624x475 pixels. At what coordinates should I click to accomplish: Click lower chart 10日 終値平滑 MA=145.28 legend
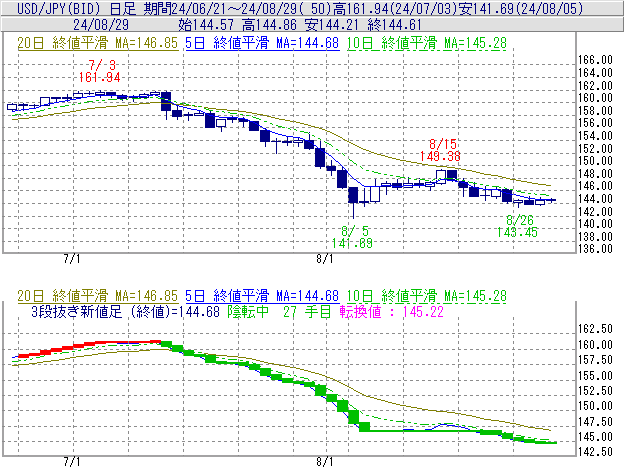427,296
